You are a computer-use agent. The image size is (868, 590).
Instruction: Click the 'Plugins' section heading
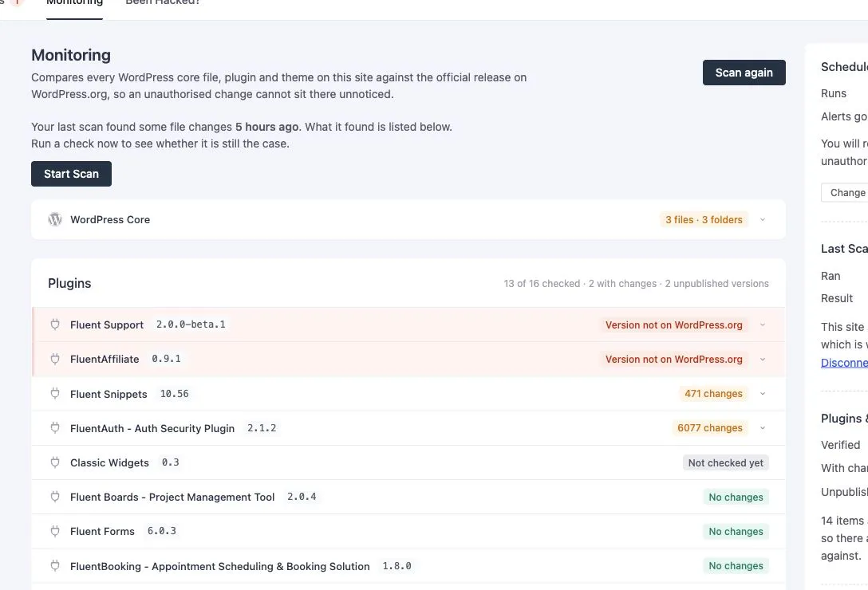(x=69, y=283)
